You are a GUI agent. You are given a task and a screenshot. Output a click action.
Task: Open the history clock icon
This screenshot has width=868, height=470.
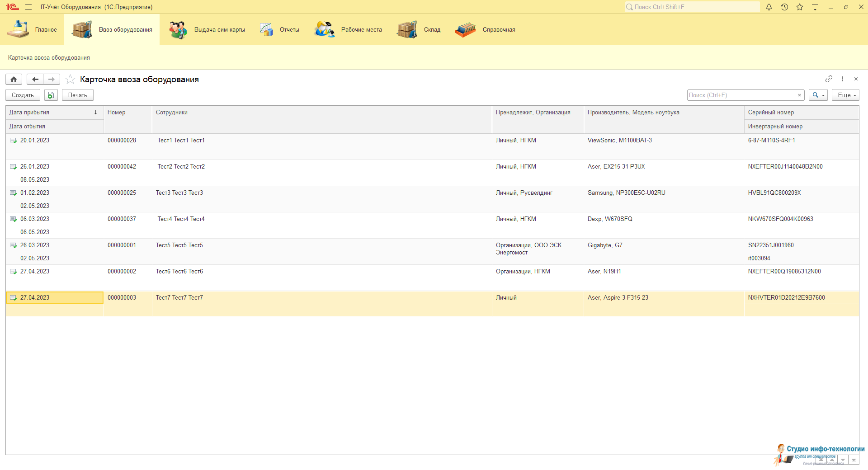click(784, 7)
